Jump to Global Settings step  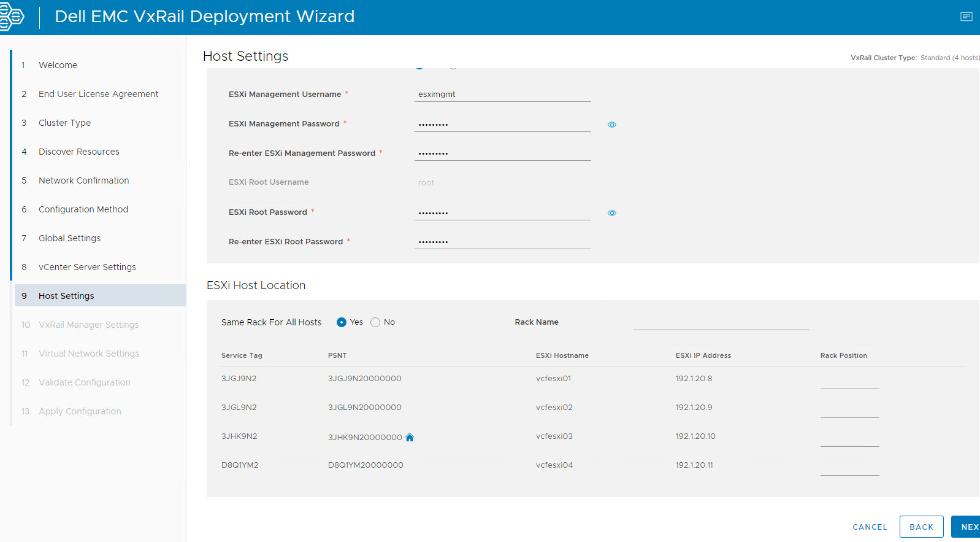click(69, 238)
